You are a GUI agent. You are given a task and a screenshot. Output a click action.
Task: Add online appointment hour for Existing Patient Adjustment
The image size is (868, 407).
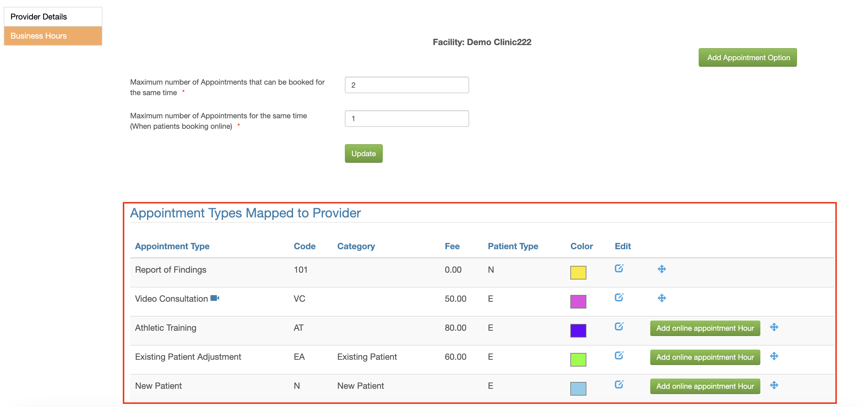(705, 357)
